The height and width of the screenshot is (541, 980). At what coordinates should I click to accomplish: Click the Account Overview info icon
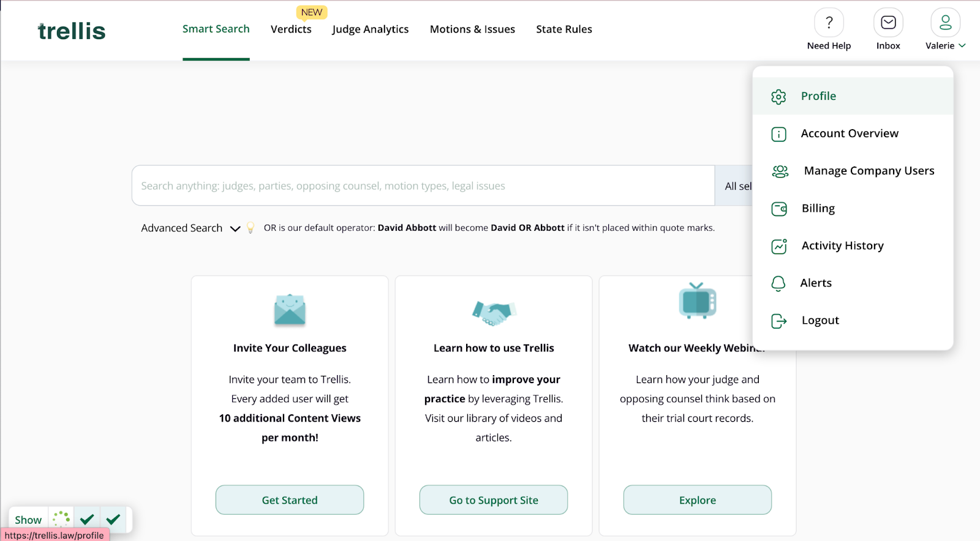tap(778, 134)
